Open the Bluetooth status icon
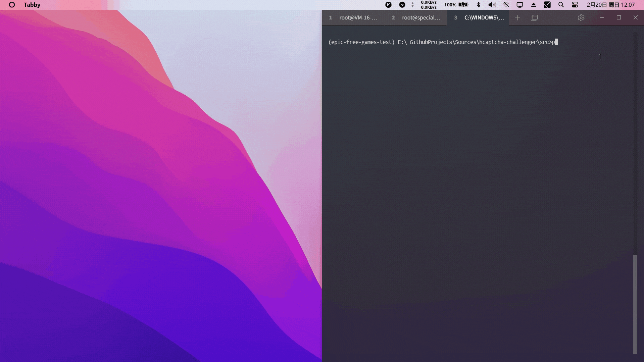 coord(479,5)
